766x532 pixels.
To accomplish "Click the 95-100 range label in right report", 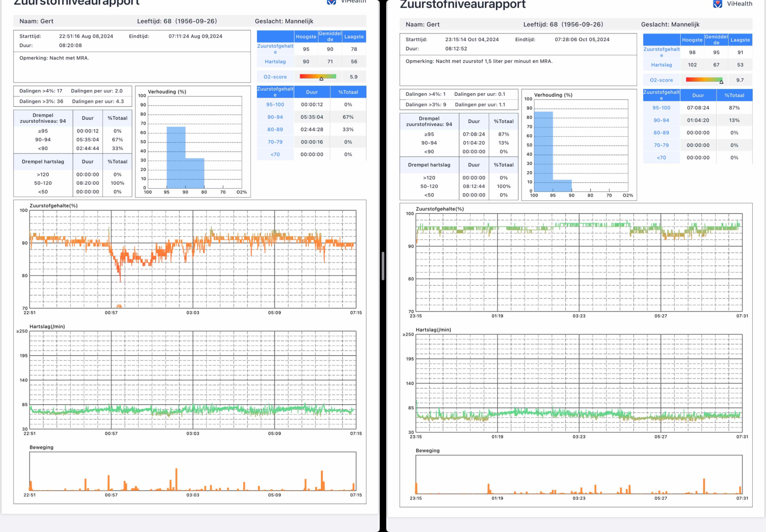I will [x=661, y=108].
